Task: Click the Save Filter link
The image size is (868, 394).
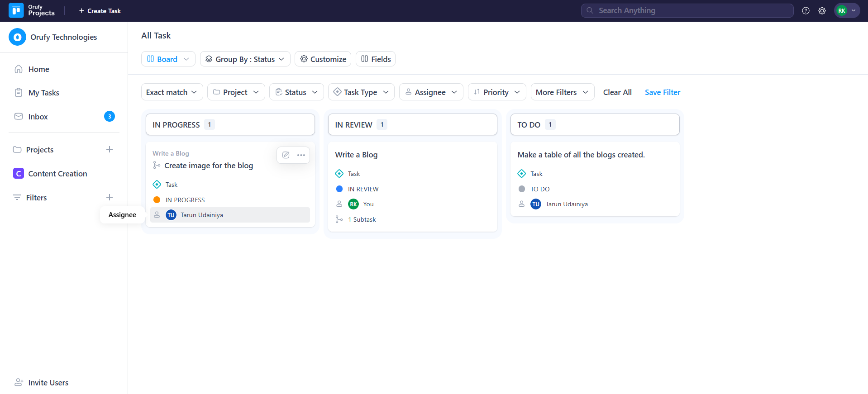Action: point(662,92)
